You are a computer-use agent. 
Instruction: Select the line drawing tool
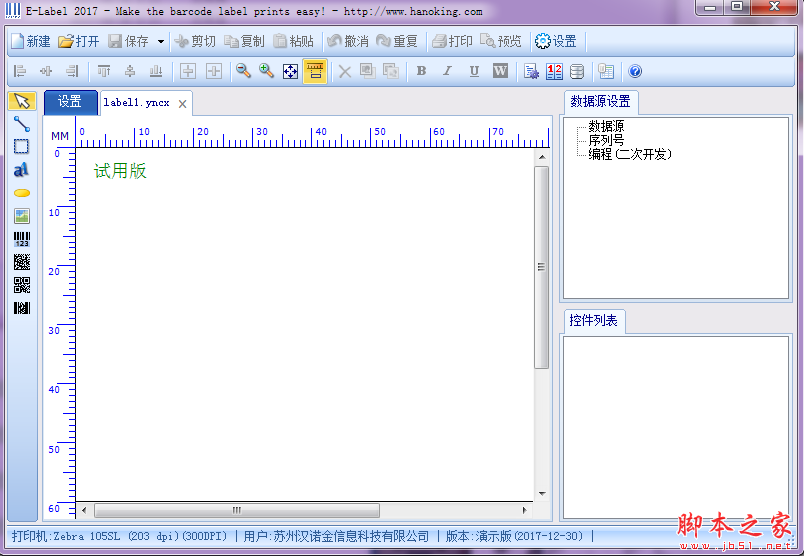click(22, 124)
